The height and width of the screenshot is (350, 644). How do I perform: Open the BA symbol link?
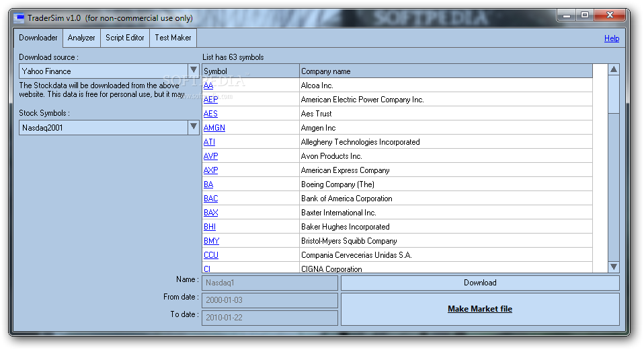[208, 184]
